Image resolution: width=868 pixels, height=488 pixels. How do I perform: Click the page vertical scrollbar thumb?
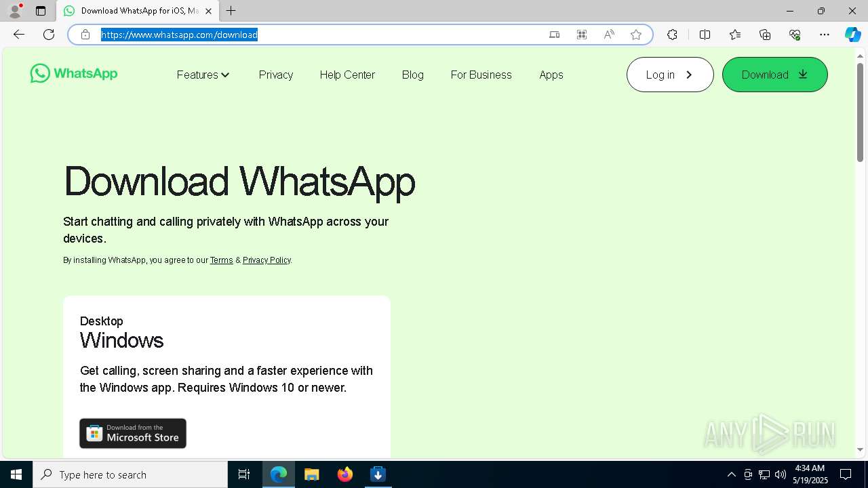860,112
